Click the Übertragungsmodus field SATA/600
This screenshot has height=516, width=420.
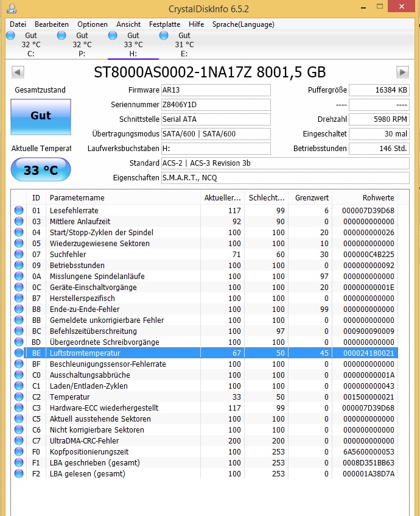tap(215, 134)
